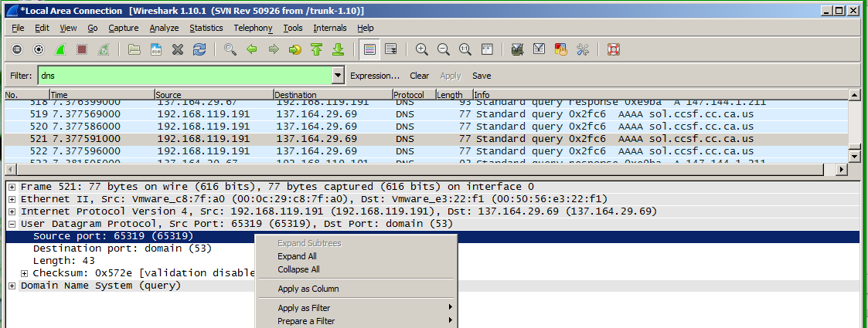This screenshot has height=328, width=868.
Task: Open the Statistics menu
Action: [x=206, y=28]
